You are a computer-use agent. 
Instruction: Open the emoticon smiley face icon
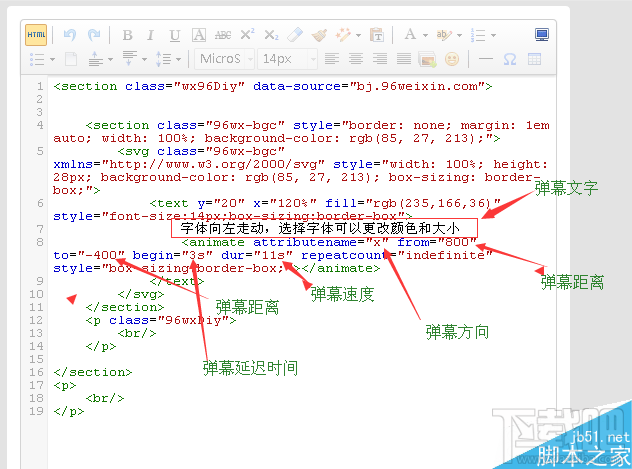(452, 59)
